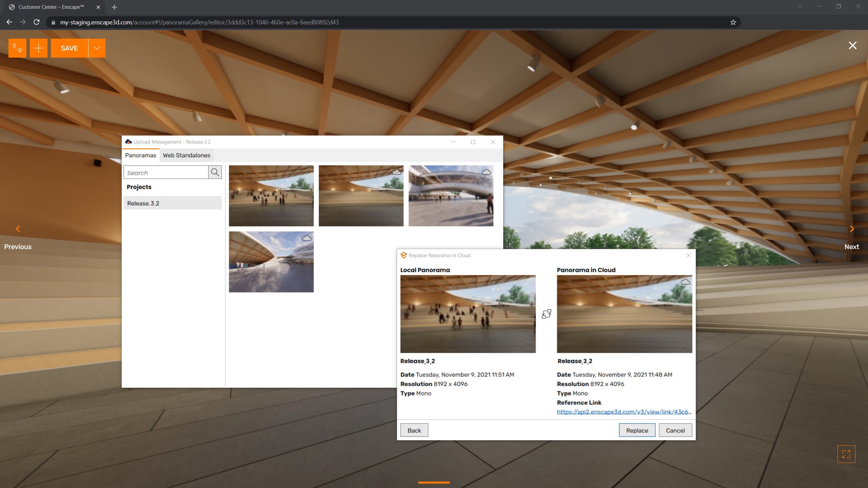This screenshot has width=868, height=488.
Task: Advance to the next panorama with the chevron
Action: tap(852, 229)
